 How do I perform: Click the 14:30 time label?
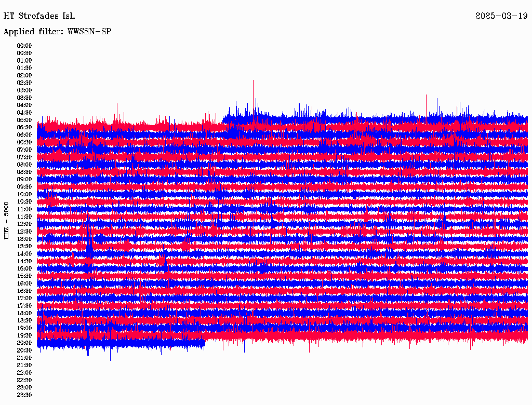point(24,261)
